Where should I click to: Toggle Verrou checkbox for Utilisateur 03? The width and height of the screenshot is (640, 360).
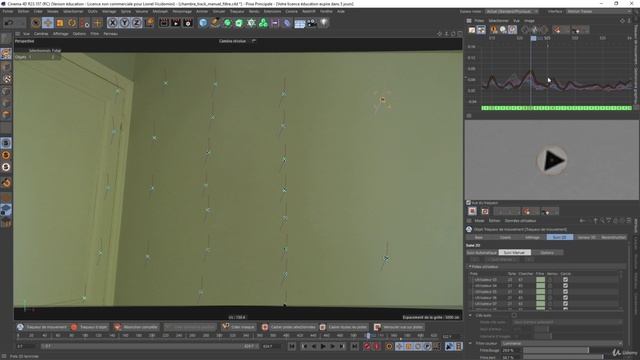tap(550, 280)
